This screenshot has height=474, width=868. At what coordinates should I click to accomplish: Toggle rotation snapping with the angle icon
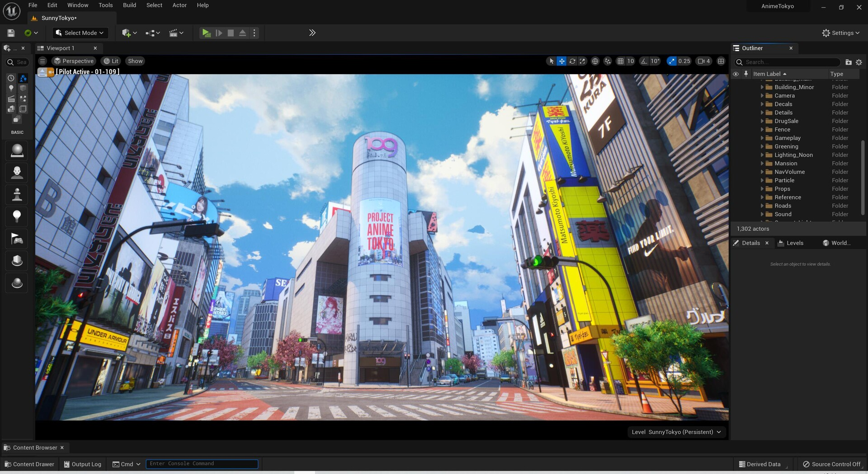coord(644,61)
